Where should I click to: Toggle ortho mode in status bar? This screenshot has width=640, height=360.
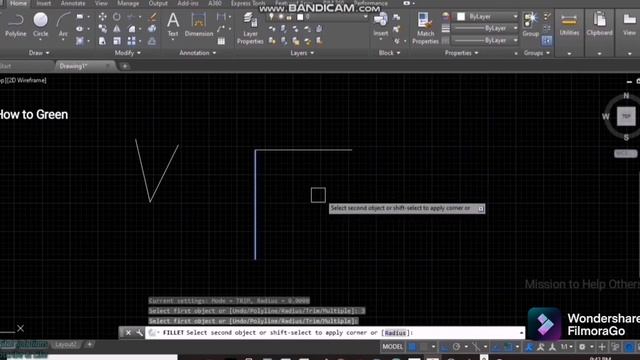pyautogui.click(x=444, y=347)
